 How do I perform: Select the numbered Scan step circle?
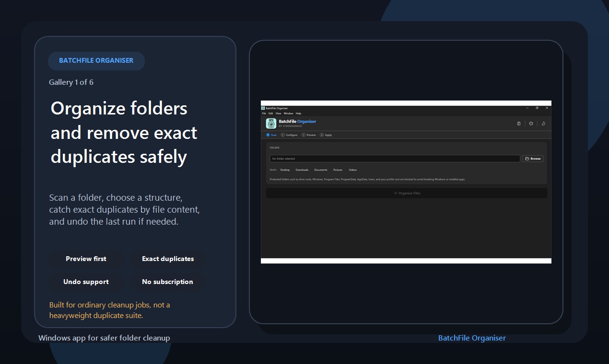(x=268, y=135)
